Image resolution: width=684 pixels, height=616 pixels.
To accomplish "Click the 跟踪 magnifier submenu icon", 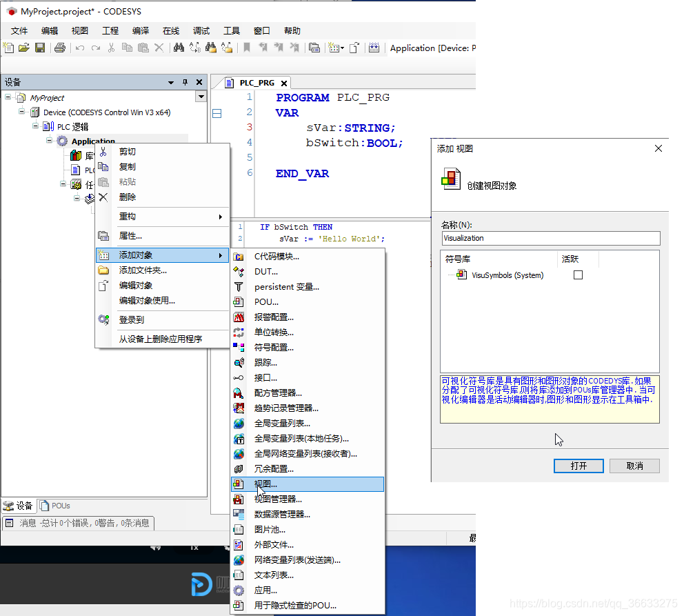I will click(239, 363).
